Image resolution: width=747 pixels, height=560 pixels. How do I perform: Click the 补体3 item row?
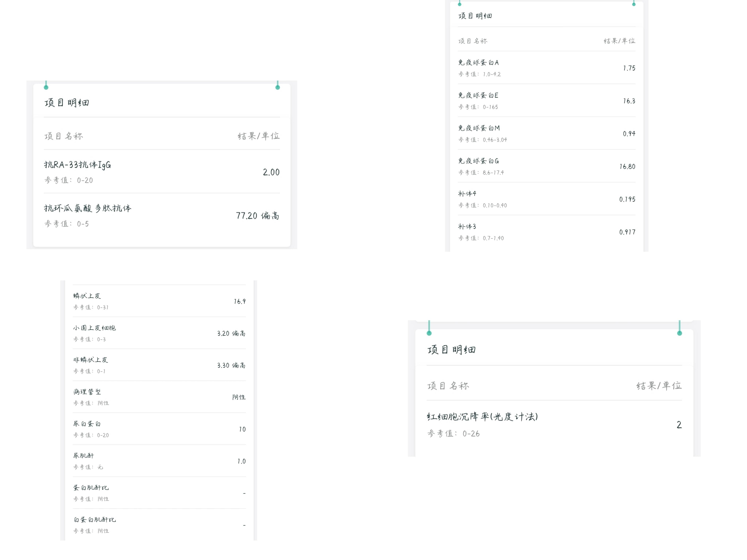pyautogui.click(x=546, y=232)
